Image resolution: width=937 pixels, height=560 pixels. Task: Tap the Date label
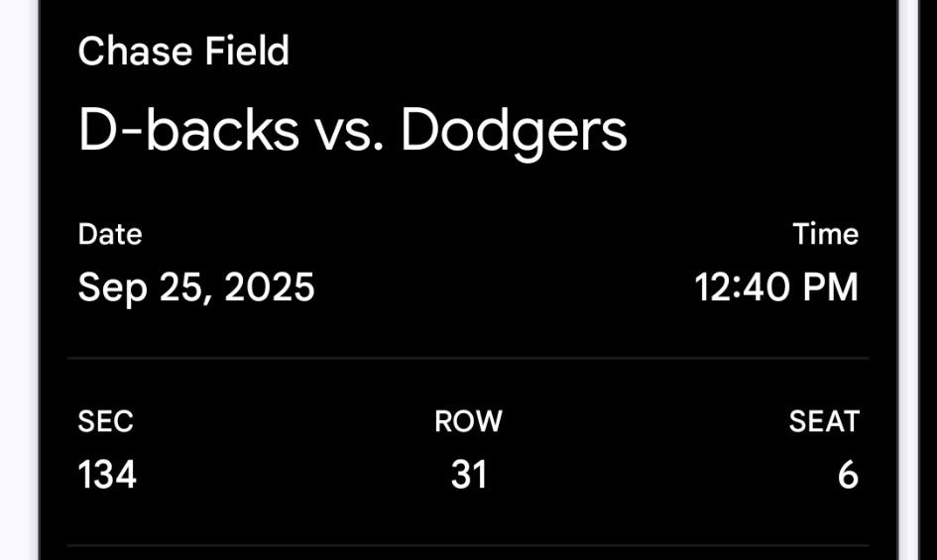coord(110,235)
